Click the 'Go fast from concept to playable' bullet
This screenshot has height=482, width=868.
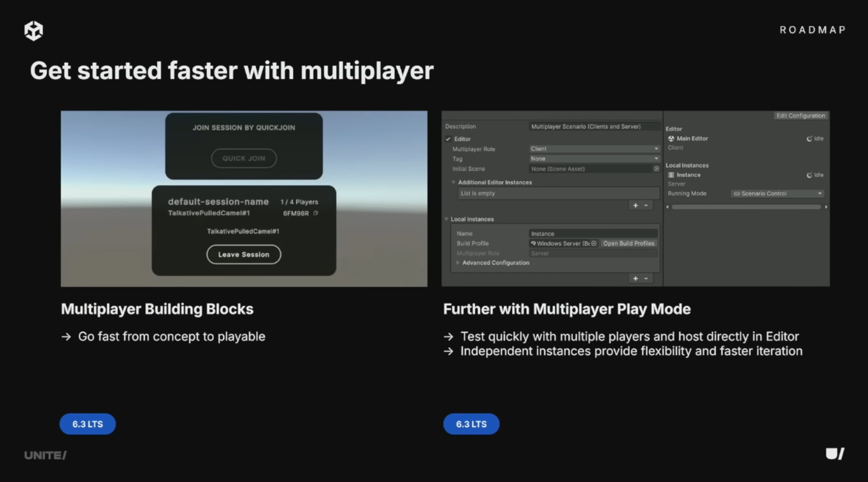[x=172, y=337]
